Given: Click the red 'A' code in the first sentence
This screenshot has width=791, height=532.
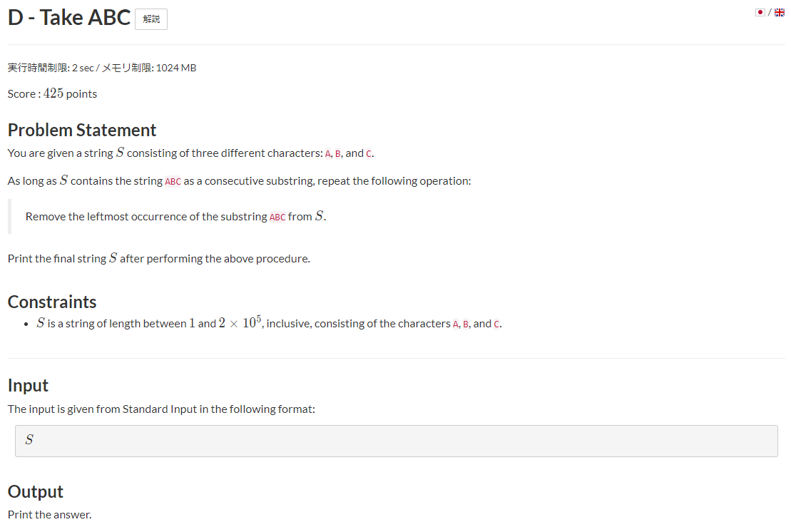Looking at the screenshot, I should click(x=328, y=154).
